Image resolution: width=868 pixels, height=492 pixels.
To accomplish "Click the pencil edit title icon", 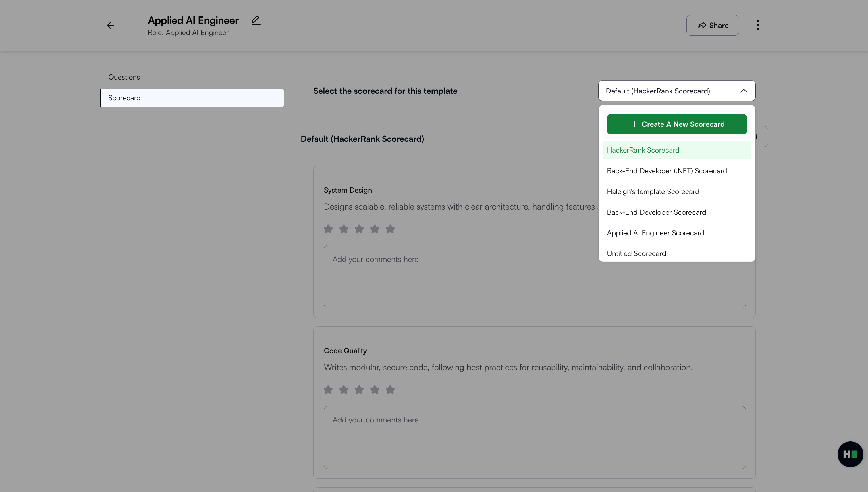I will coord(256,20).
